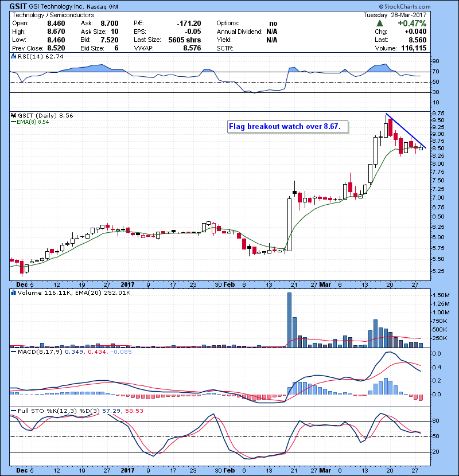Click the Prev Close value 8.520
Viewport: 459px width, 476px height.
point(56,48)
